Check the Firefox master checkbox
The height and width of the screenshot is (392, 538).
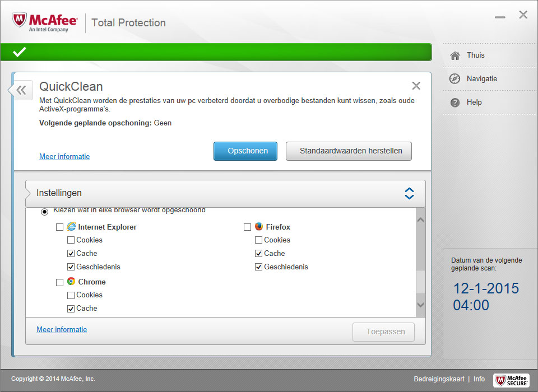coord(247,227)
